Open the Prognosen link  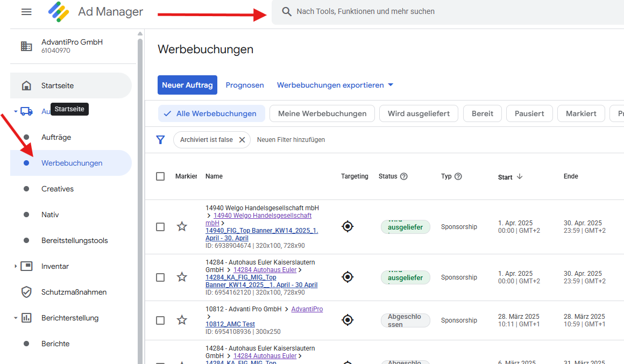pyautogui.click(x=245, y=85)
